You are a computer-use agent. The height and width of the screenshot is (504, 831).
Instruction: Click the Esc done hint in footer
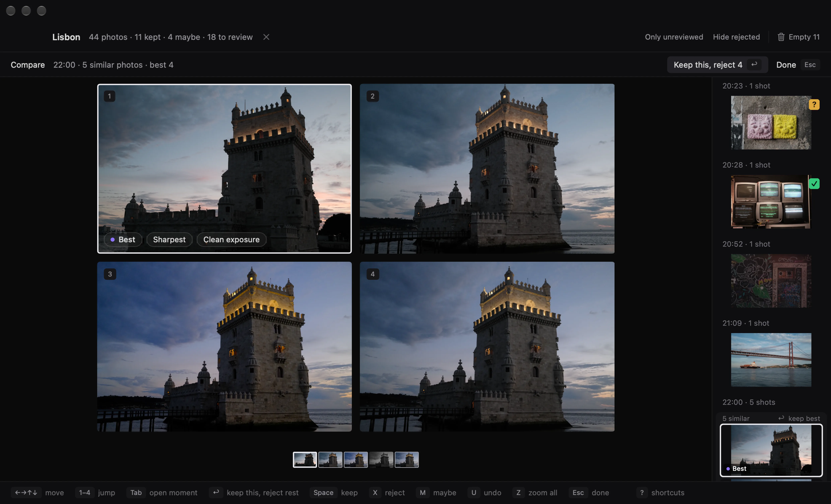[x=589, y=493]
